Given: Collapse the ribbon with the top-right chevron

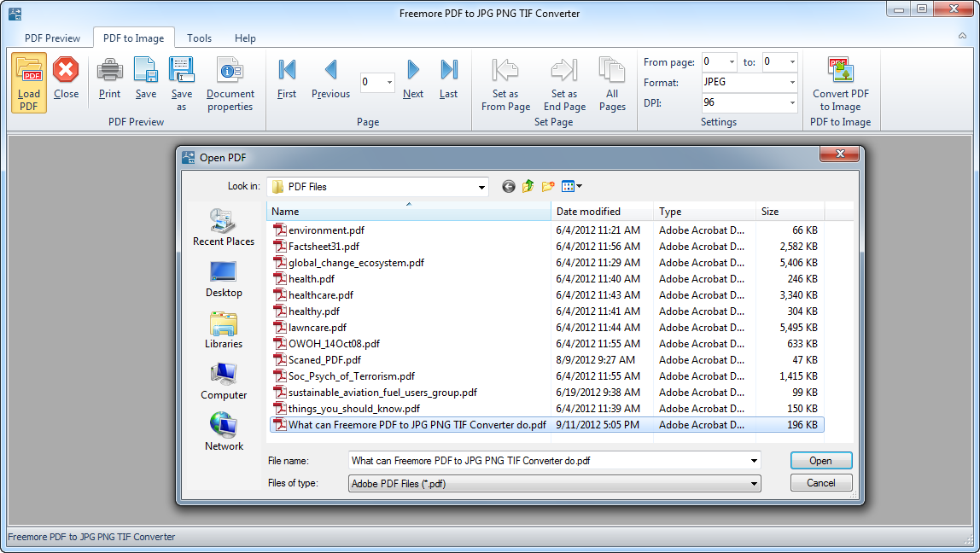Looking at the screenshot, I should (963, 36).
